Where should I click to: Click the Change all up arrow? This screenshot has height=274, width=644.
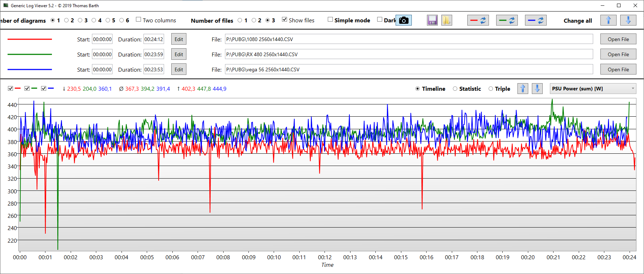coord(608,21)
